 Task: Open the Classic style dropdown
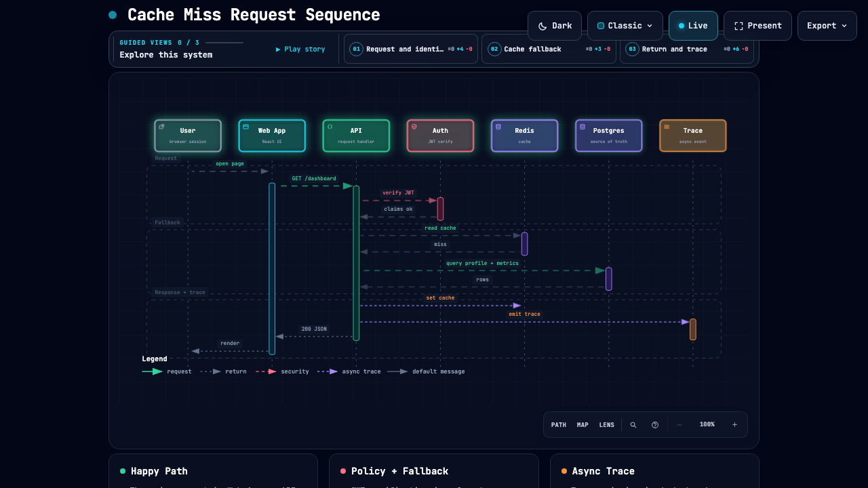click(625, 26)
